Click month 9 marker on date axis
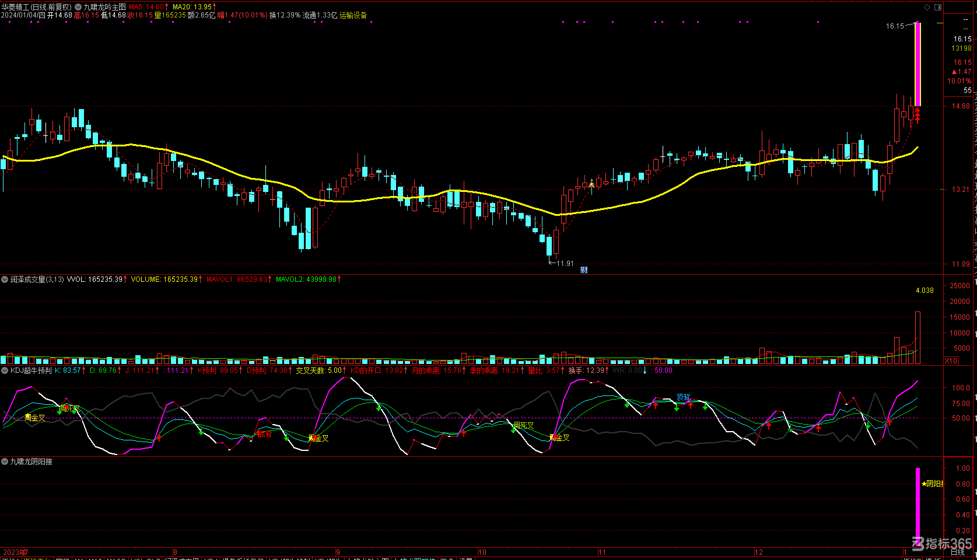 pos(338,552)
